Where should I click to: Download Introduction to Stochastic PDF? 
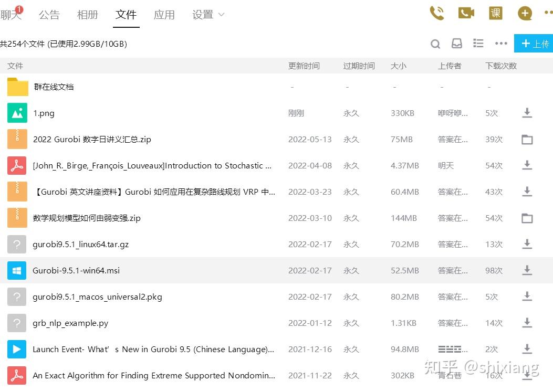527,165
